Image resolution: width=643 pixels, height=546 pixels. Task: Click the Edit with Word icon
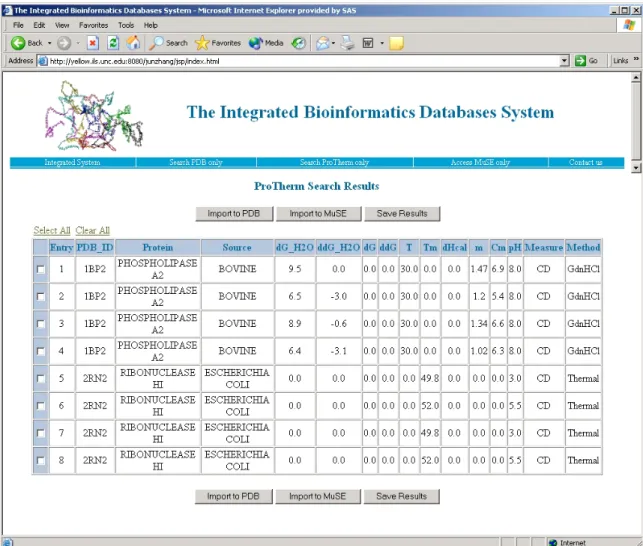[x=368, y=43]
